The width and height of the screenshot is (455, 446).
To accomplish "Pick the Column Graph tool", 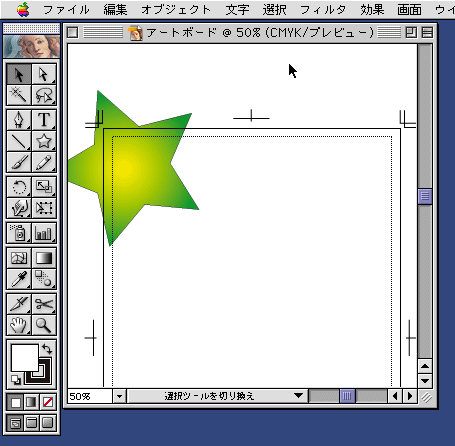I will [x=44, y=233].
